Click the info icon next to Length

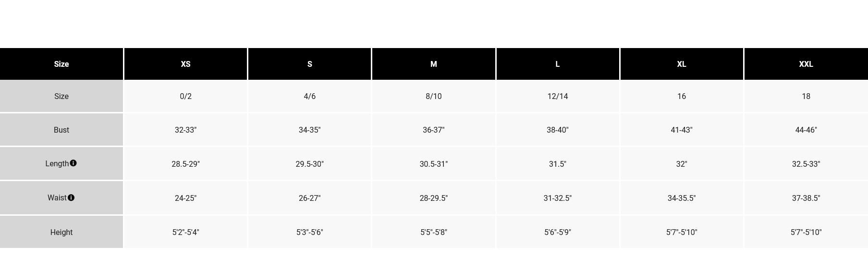[73, 163]
